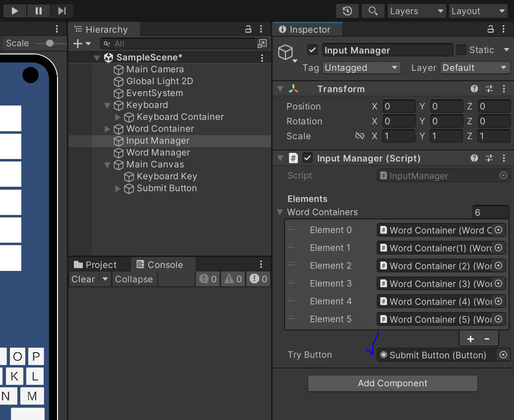514x420 pixels.
Task: Open Transform help reference icon
Action: click(x=474, y=89)
